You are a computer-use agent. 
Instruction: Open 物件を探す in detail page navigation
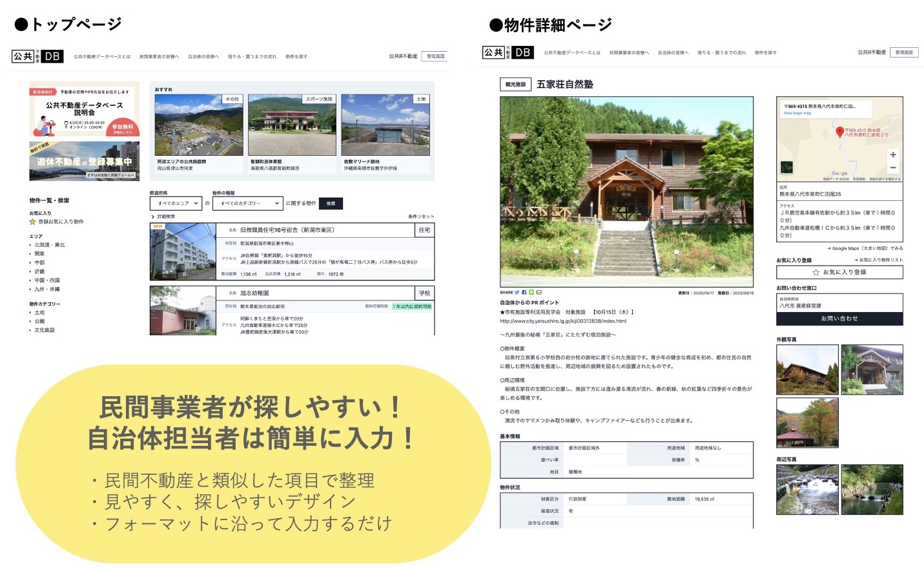point(765,53)
